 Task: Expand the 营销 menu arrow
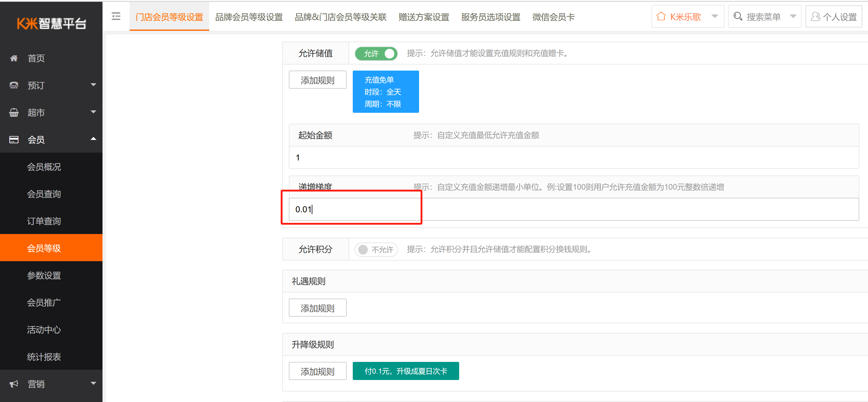point(93,384)
